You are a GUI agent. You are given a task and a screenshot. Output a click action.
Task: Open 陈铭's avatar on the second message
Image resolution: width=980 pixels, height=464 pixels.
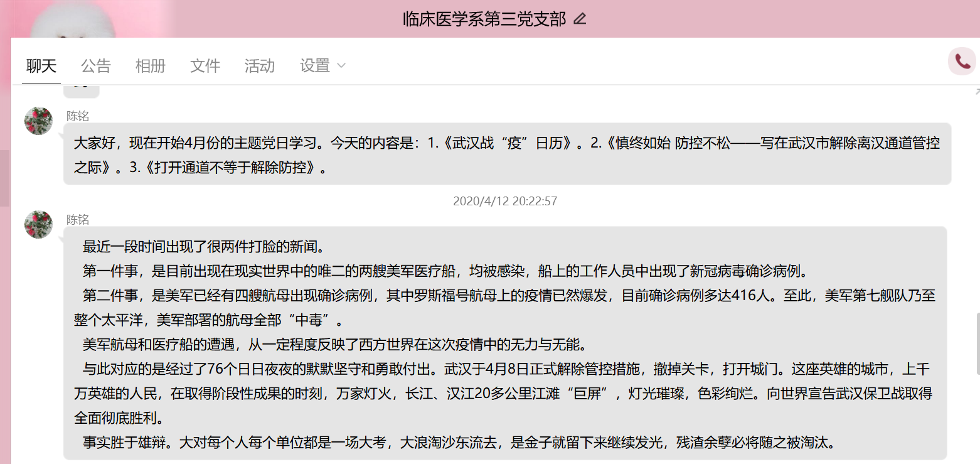(x=38, y=224)
